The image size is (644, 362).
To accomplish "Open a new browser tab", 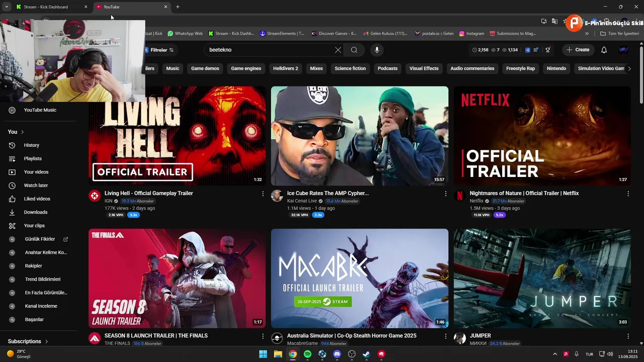I will coord(178,7).
